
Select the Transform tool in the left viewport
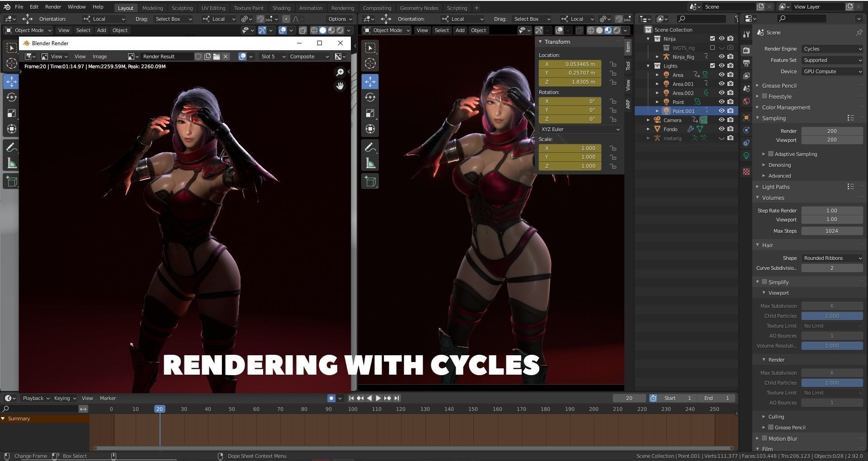12,129
